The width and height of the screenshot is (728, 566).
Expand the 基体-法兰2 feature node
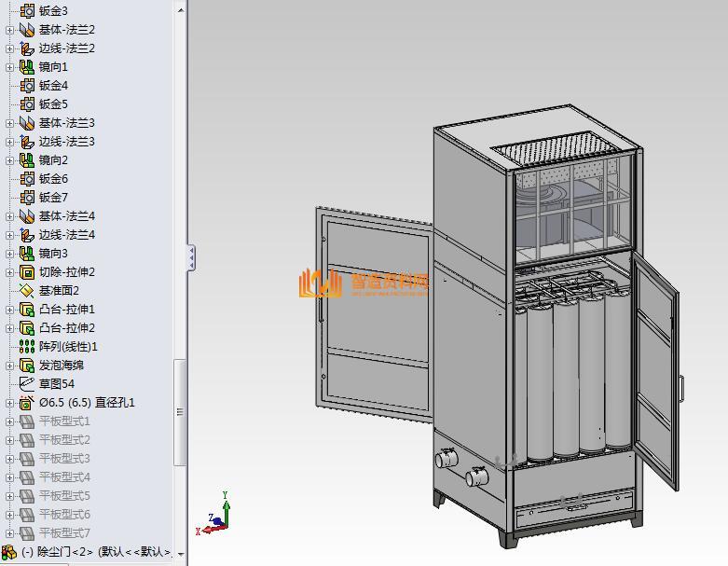10,30
